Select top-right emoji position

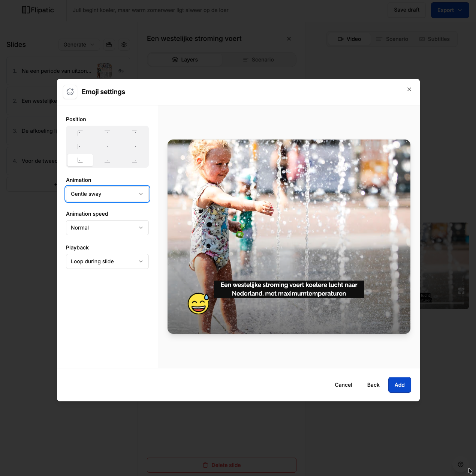134,133
